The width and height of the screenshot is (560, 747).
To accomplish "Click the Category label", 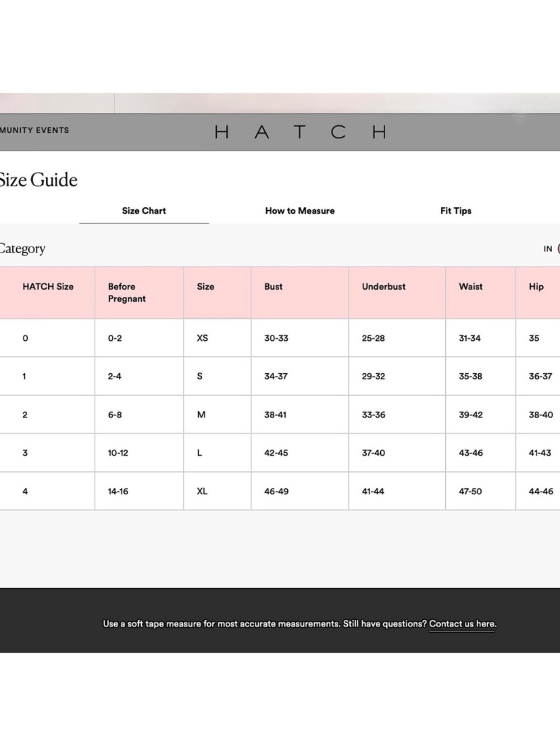I will tap(22, 248).
